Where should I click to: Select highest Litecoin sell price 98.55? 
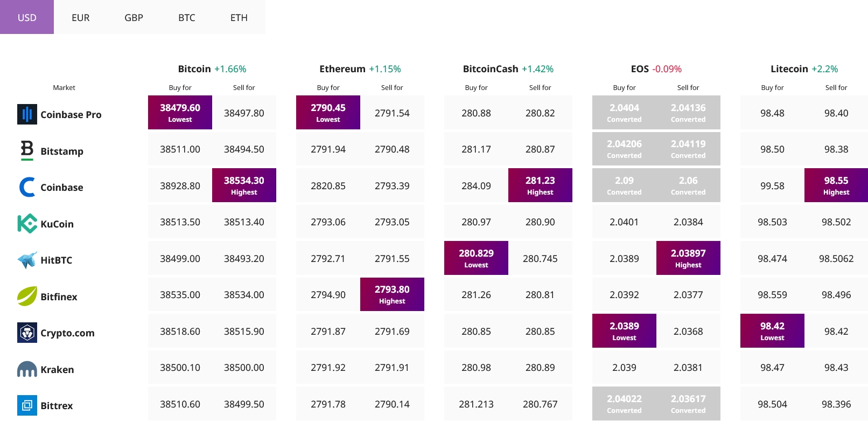click(836, 185)
